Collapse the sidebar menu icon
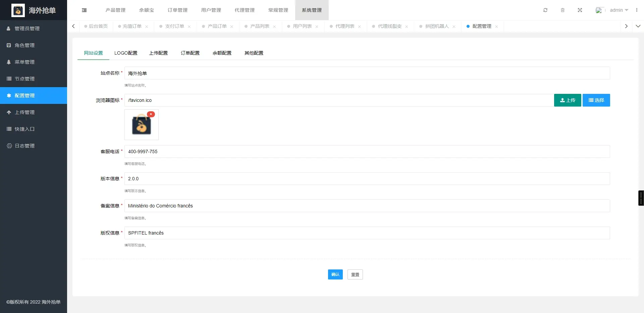 84,10
